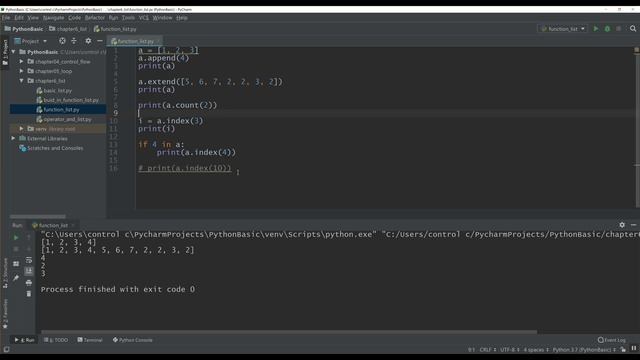
Task: Hide the Project tool window with the minus icon
Action: click(x=100, y=41)
